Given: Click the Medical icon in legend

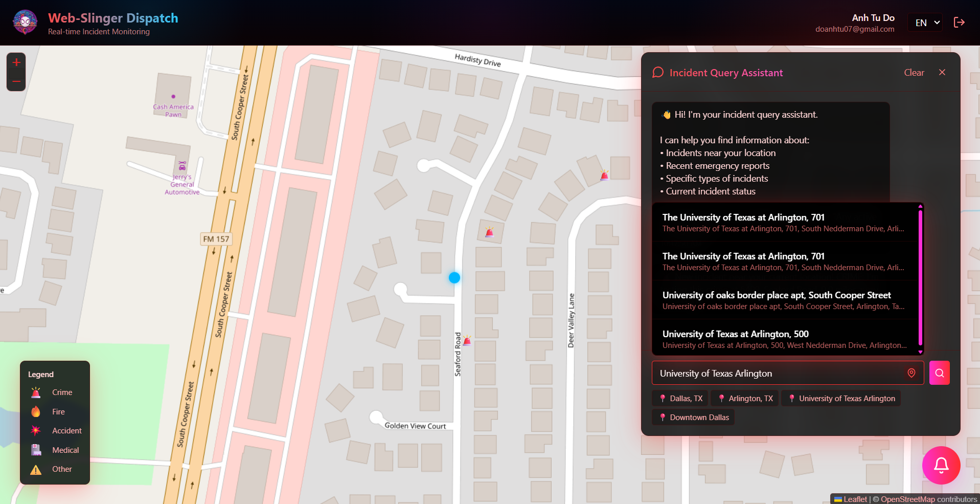Looking at the screenshot, I should click(x=36, y=450).
